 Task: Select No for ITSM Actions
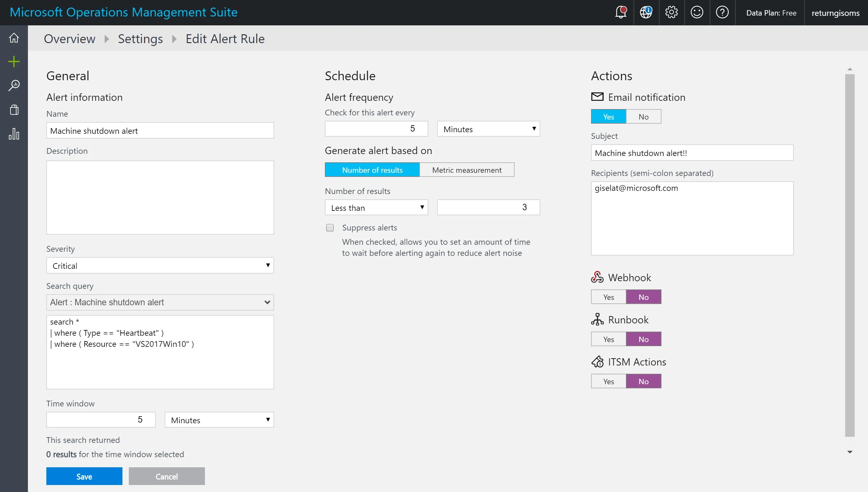(644, 381)
